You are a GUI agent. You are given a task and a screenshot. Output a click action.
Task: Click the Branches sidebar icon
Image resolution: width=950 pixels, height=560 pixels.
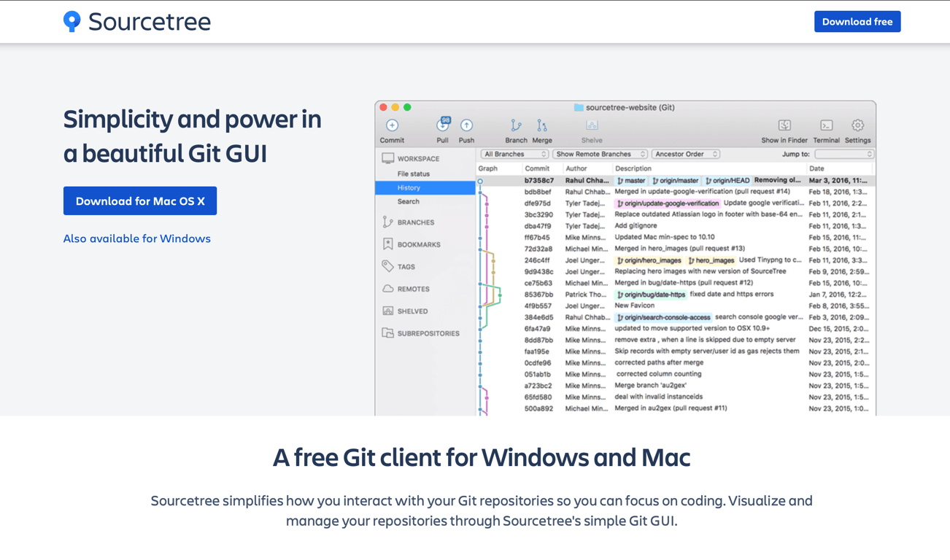pos(387,222)
